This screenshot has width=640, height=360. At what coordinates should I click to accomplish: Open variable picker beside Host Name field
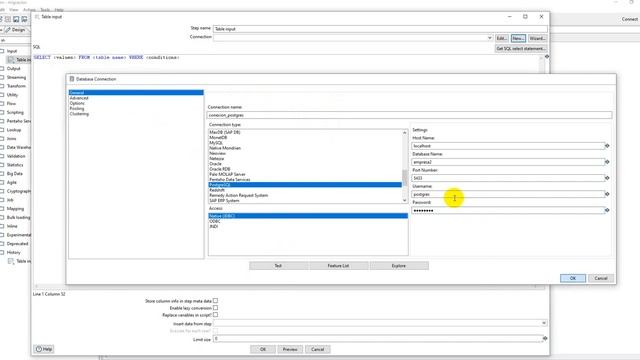coord(607,146)
